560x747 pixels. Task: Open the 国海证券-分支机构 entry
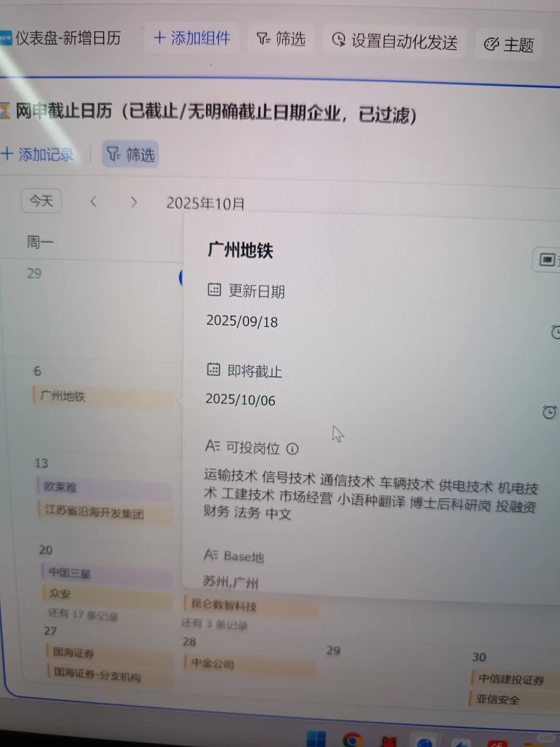(x=110, y=674)
